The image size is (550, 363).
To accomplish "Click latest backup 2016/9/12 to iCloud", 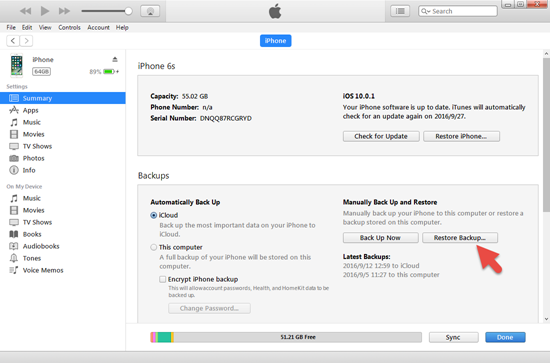I will pos(381,265).
